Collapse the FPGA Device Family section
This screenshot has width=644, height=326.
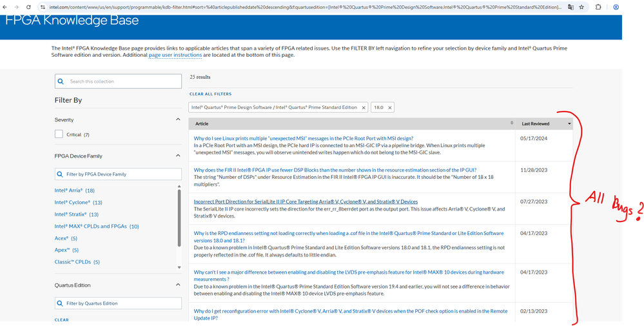click(178, 156)
